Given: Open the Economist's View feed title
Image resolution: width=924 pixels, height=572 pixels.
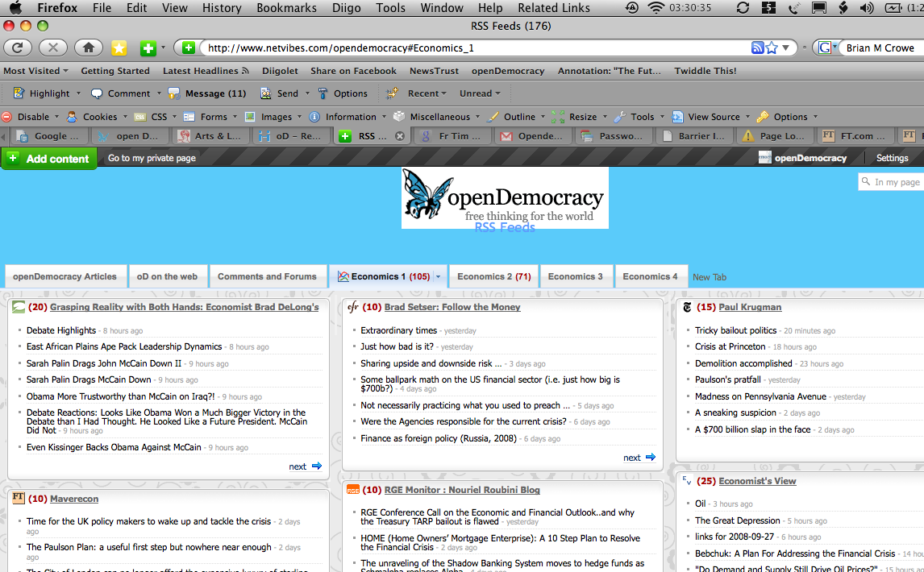Looking at the screenshot, I should 757,481.
